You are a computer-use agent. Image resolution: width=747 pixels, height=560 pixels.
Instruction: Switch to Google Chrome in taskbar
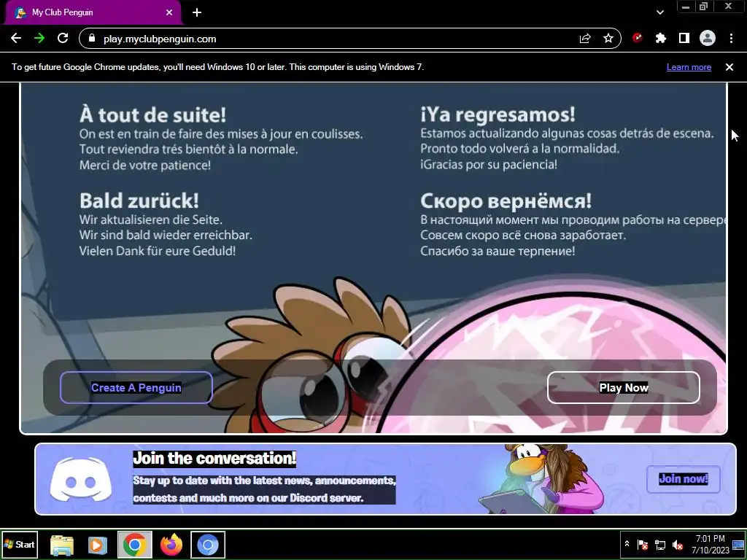pyautogui.click(x=134, y=545)
